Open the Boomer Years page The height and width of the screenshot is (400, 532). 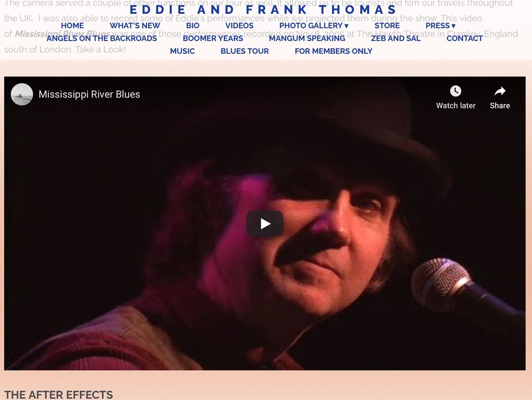(213, 38)
